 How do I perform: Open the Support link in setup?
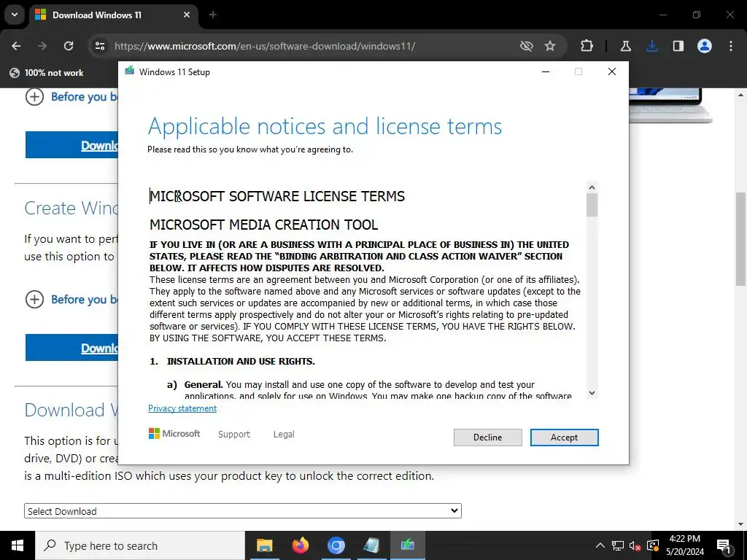tap(234, 435)
